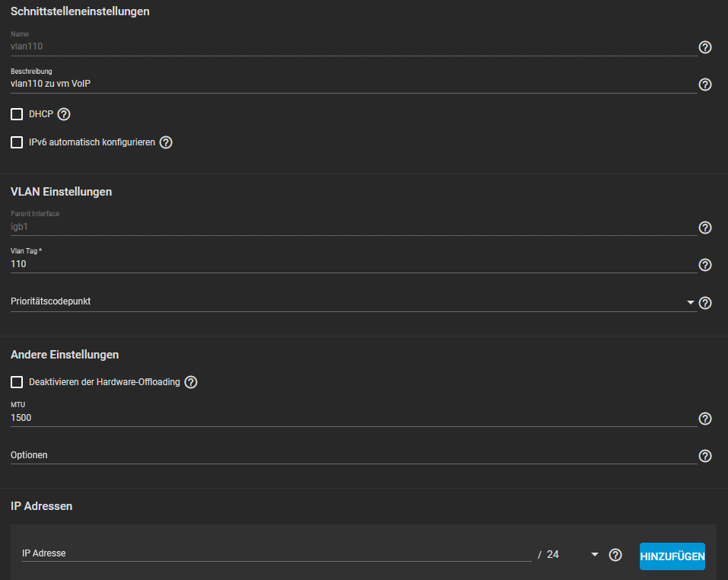Click into the Optionen input field
Screen dimensions: 728x580
(353, 455)
